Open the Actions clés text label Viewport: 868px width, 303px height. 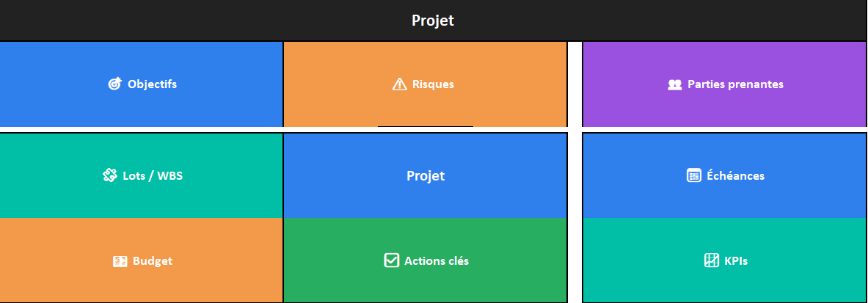[437, 260]
